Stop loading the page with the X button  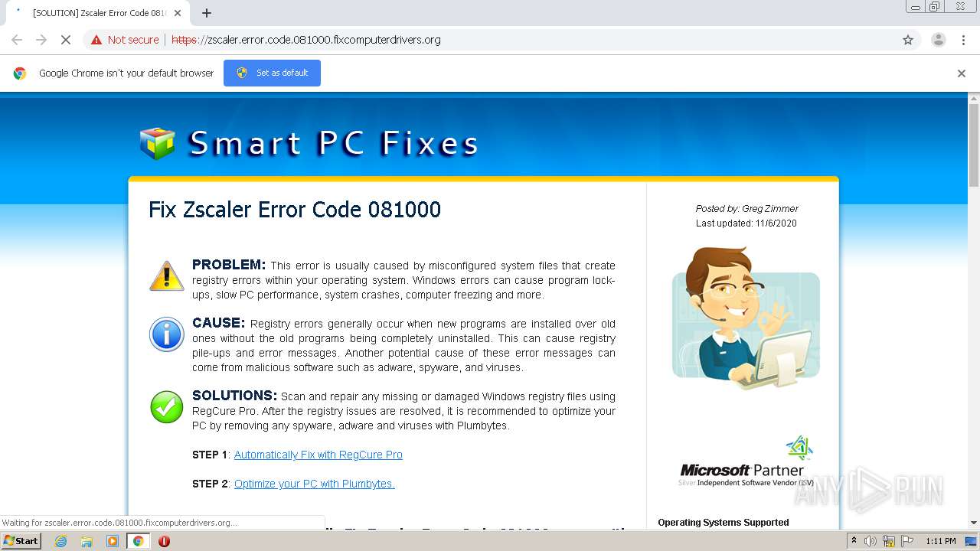(x=66, y=40)
